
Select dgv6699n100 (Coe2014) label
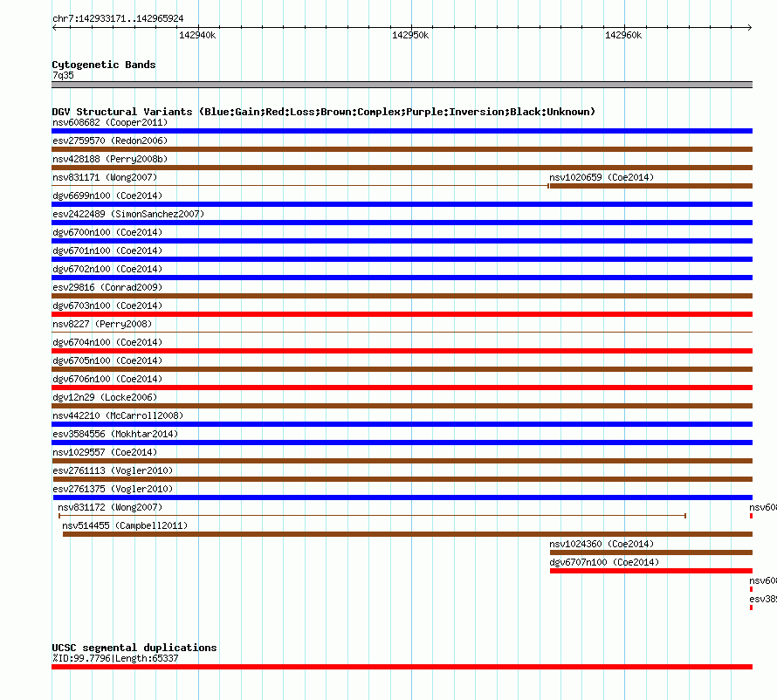tap(107, 196)
